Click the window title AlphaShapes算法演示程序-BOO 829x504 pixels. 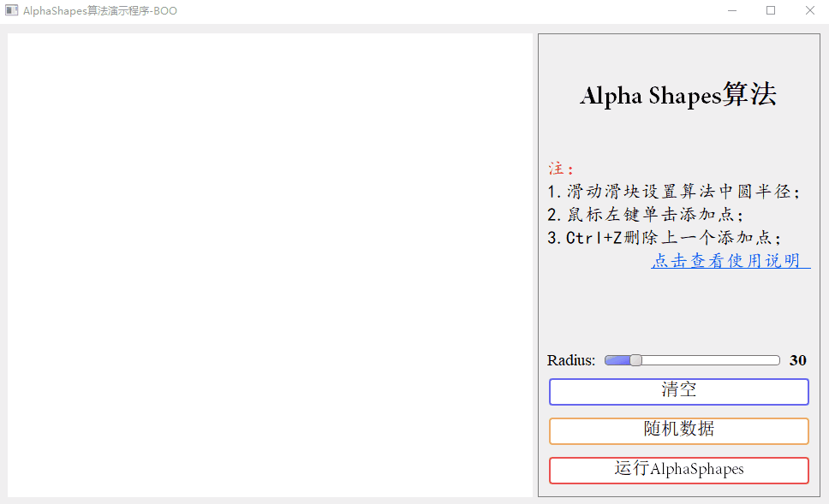[100, 10]
